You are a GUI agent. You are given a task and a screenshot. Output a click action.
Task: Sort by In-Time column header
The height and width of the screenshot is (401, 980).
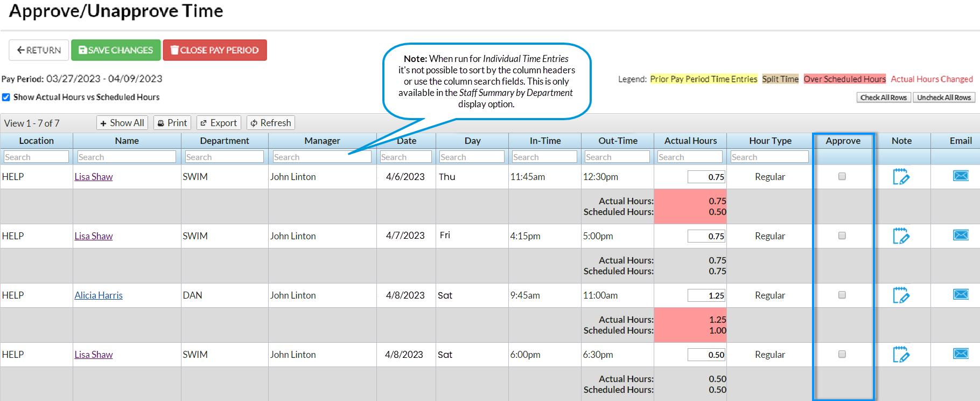click(545, 141)
